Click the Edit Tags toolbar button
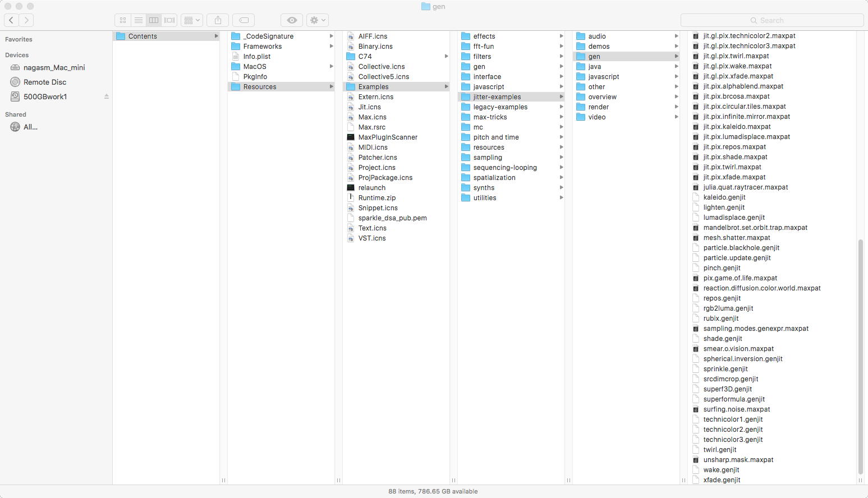 [x=244, y=20]
